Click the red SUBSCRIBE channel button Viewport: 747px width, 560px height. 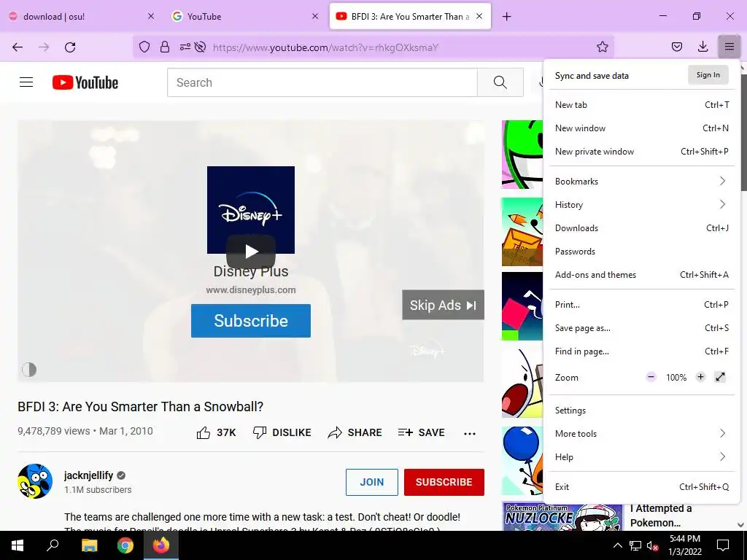444,482
